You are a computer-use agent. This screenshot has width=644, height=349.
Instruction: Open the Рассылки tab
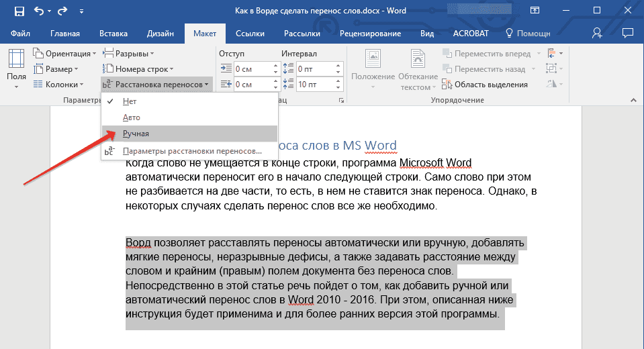click(302, 34)
